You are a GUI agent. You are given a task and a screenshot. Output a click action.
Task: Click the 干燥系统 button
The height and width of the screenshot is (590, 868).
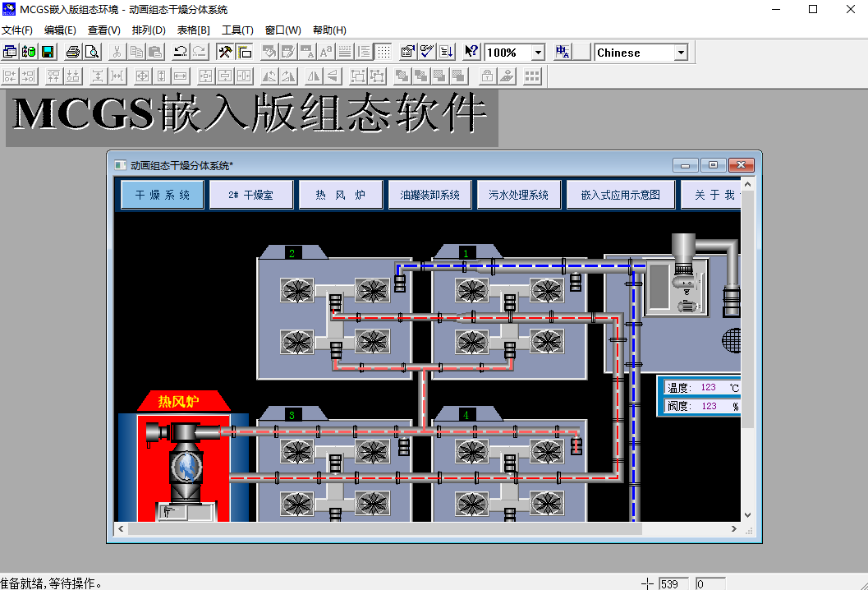click(163, 195)
